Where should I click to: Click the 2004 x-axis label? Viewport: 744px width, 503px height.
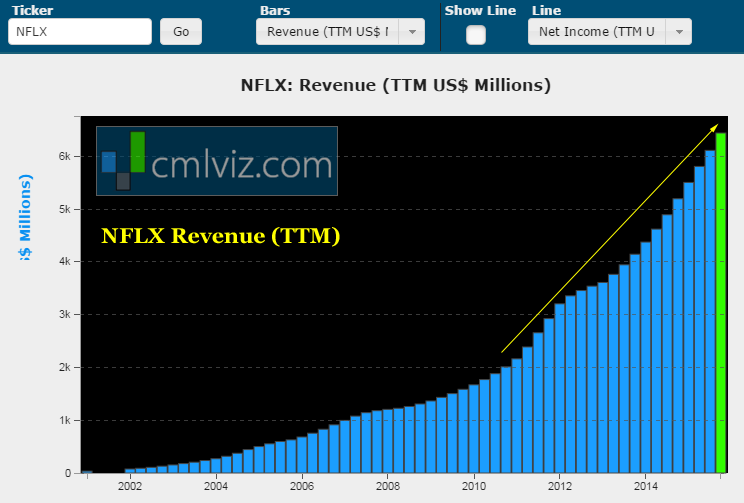pyautogui.click(x=216, y=486)
